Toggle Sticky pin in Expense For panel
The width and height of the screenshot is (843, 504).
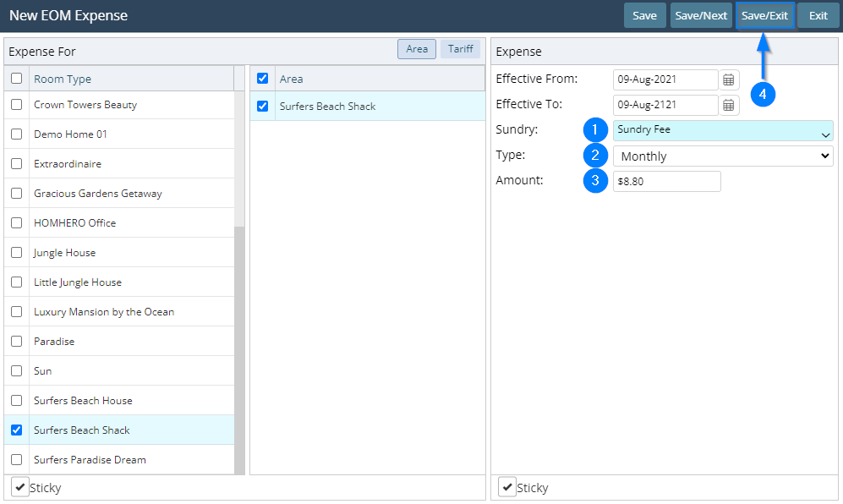tap(20, 487)
